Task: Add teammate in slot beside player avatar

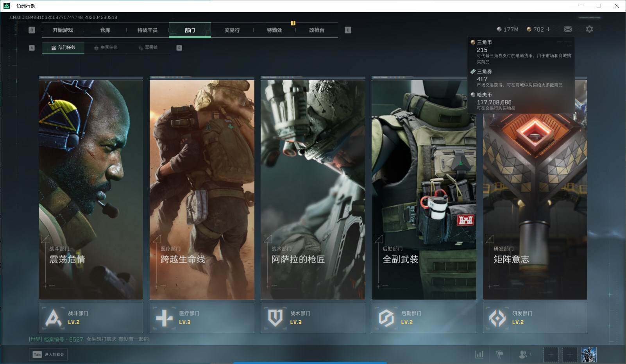Action: (570, 355)
